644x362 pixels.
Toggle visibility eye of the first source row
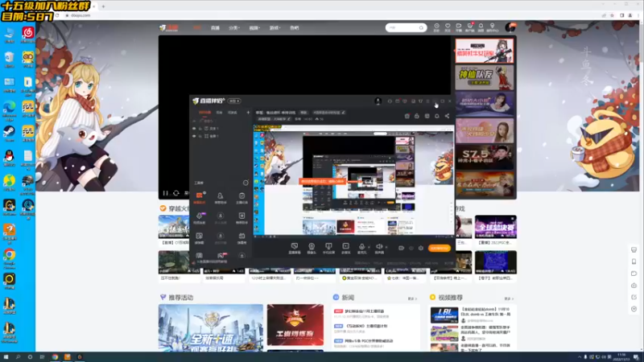coord(194,129)
